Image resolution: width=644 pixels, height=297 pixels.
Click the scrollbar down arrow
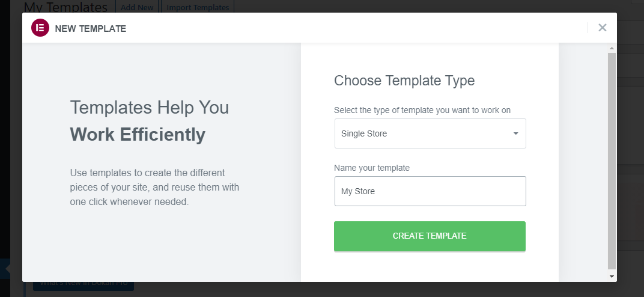612,277
